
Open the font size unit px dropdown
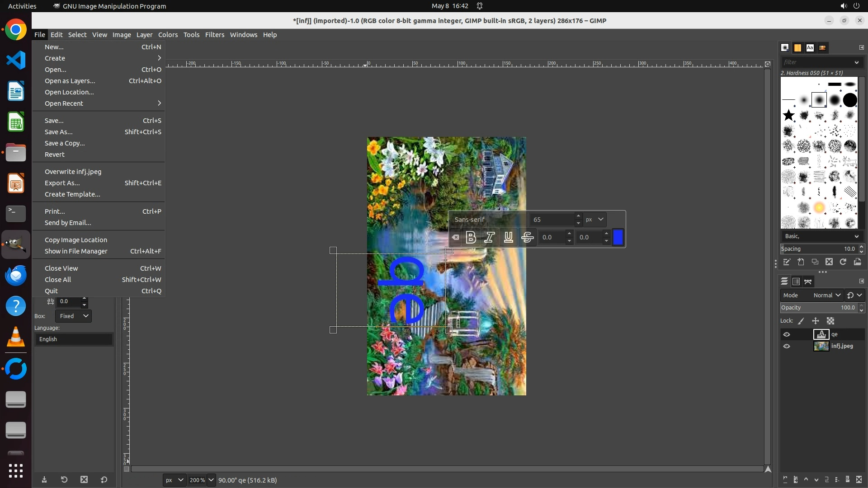pos(594,219)
